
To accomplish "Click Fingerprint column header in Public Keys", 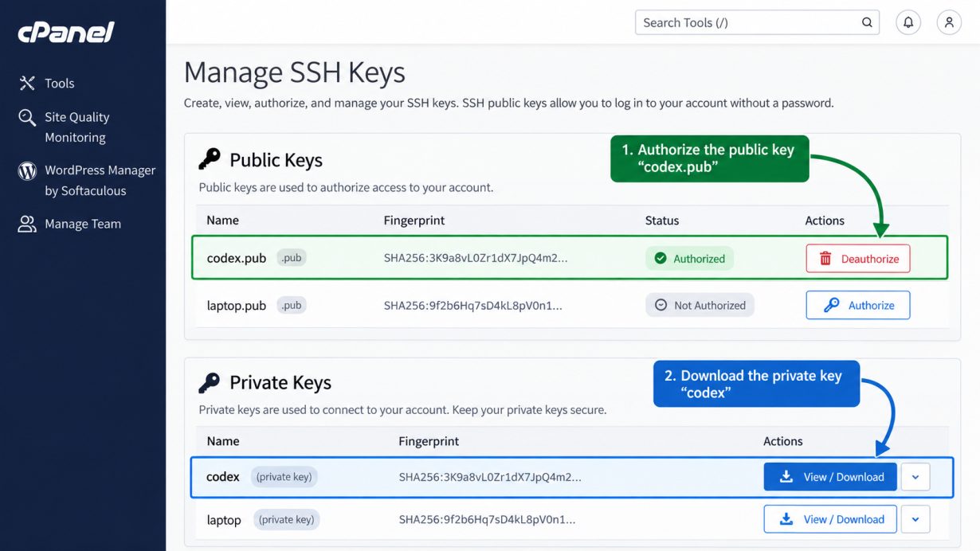I will 414,221.
